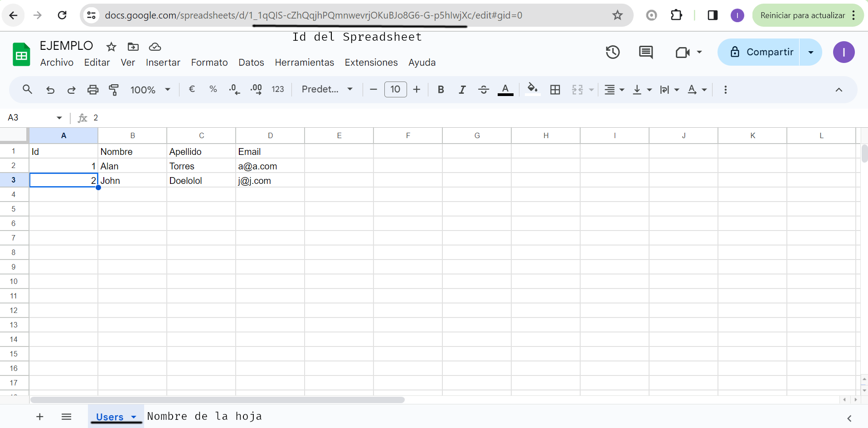
Task: Select cell containing a@a.com
Action: pos(270,166)
